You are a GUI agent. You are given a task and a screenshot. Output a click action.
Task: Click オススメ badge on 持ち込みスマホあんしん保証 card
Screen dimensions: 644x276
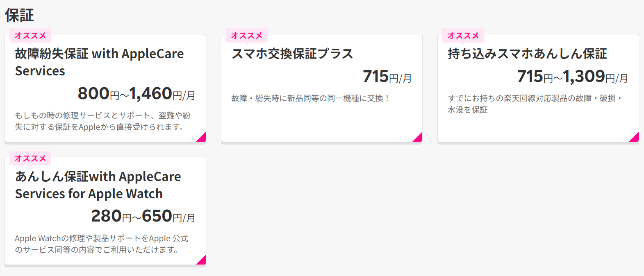point(463,36)
